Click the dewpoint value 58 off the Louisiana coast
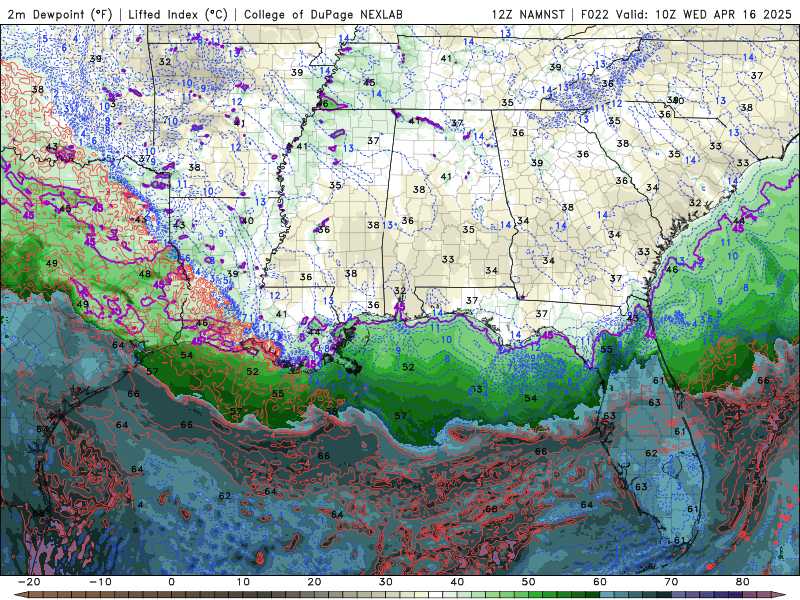 tap(332, 411)
